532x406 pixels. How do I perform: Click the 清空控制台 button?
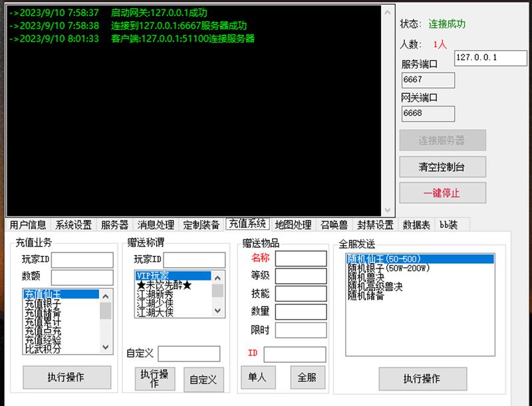pyautogui.click(x=442, y=167)
